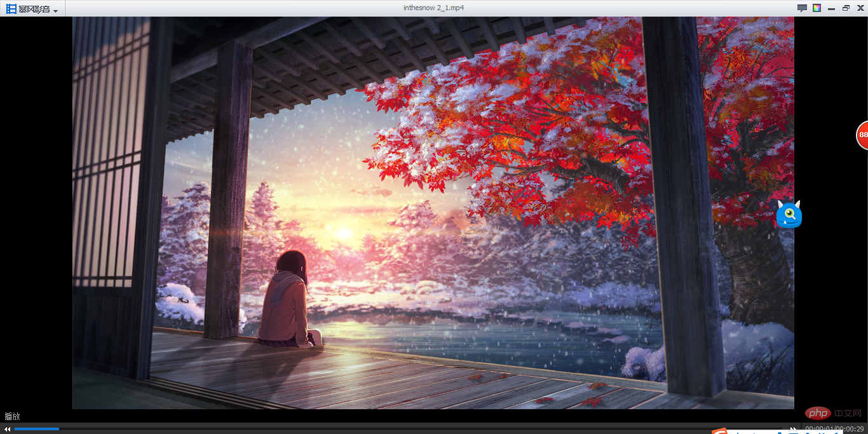
Task: Click the red 88 floating badge
Action: (x=862, y=135)
